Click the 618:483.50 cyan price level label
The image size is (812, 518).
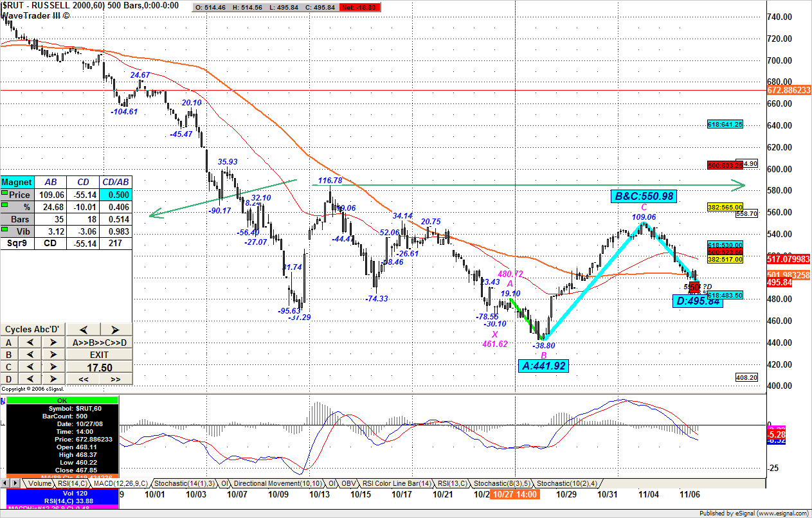tap(725, 294)
